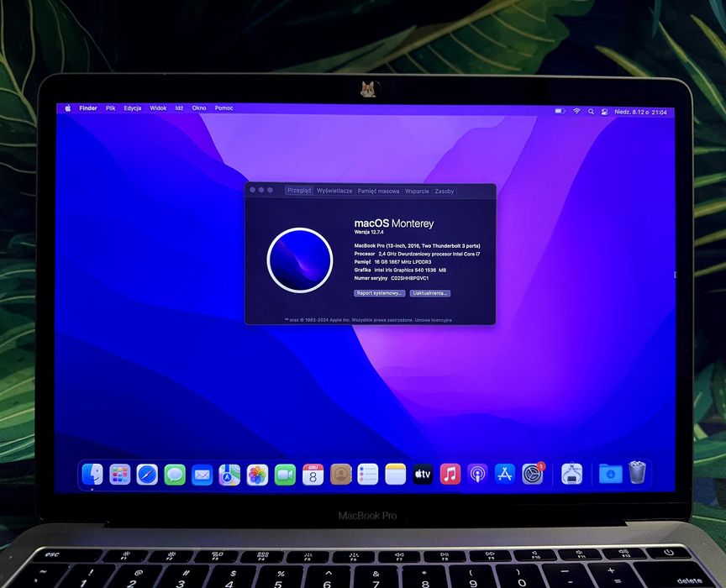The width and height of the screenshot is (726, 588).
Task: Open Messages app in the Dock
Action: [175, 474]
